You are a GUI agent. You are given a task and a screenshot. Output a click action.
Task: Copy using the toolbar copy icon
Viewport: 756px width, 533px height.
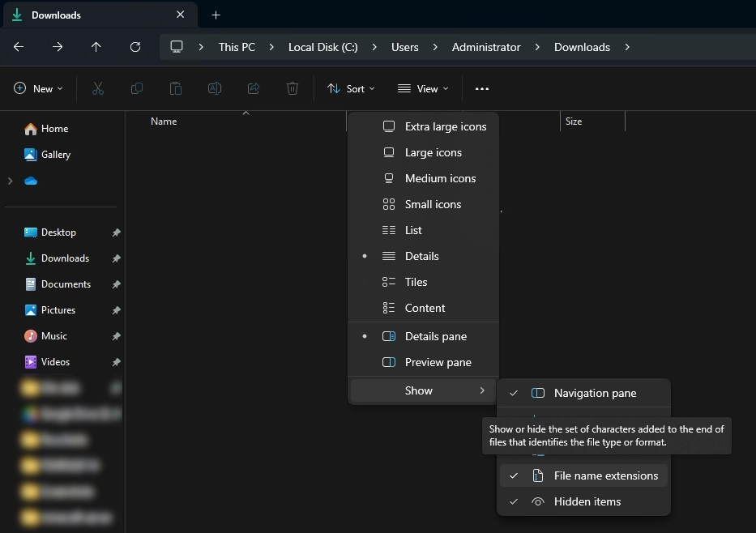click(136, 89)
